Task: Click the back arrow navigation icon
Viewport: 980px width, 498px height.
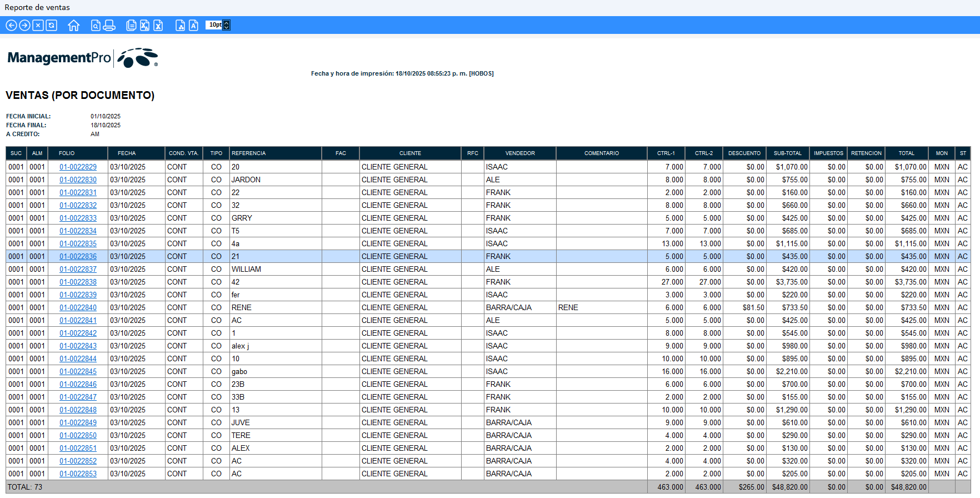Action: 11,25
